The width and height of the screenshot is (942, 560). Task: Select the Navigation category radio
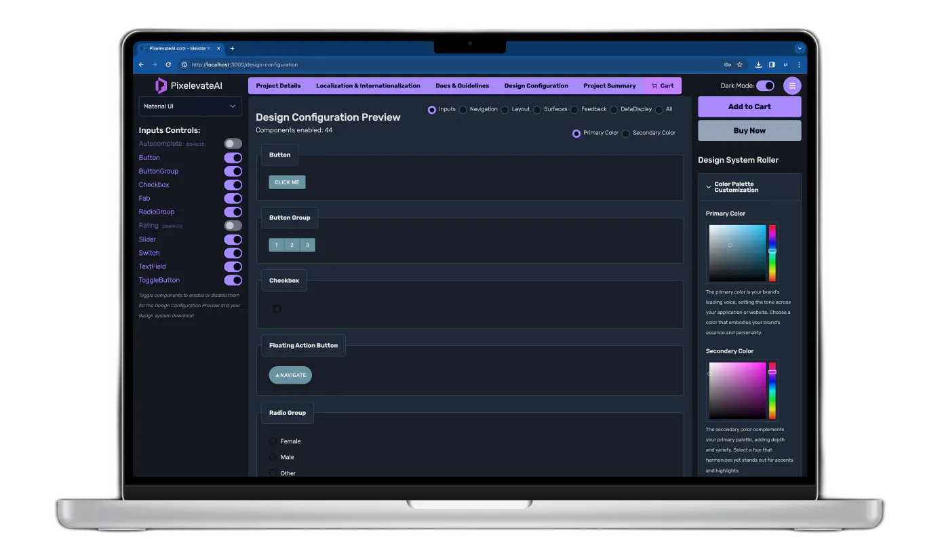(x=463, y=110)
